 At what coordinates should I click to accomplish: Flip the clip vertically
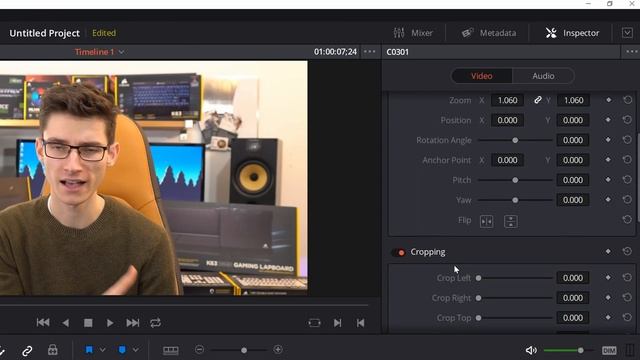pyautogui.click(x=511, y=221)
